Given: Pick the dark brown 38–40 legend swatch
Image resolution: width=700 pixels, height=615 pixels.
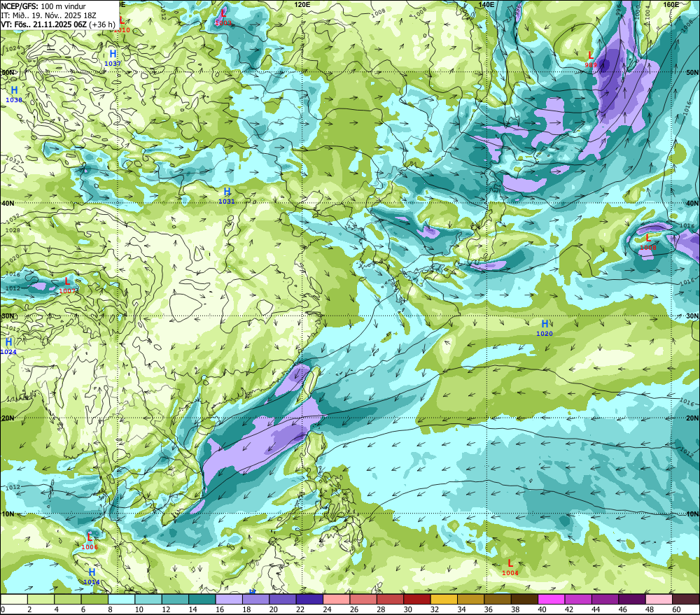Looking at the screenshot, I should tap(524, 599).
